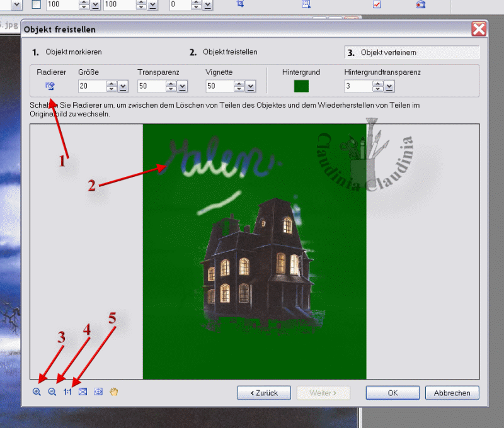This screenshot has width=504, height=428.
Task: Click the Größe spinner arrows
Action: tap(112, 86)
